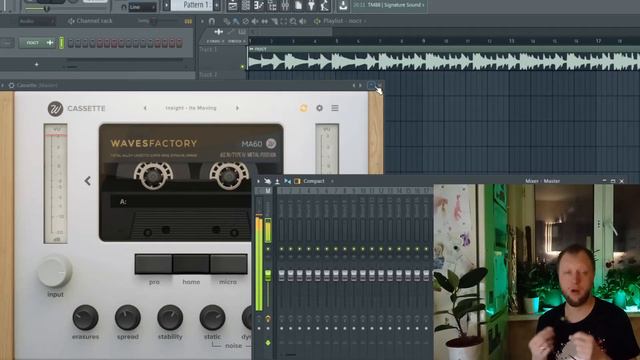The width and height of the screenshot is (640, 360).
Task: Open the Playlist view from top toolbar
Action: 233,6
